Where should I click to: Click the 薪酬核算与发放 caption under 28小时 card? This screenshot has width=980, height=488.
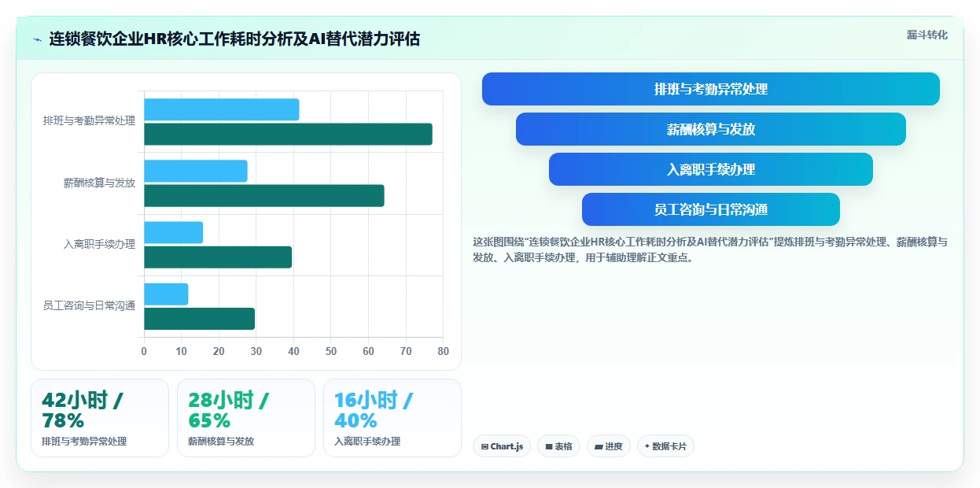point(221,442)
